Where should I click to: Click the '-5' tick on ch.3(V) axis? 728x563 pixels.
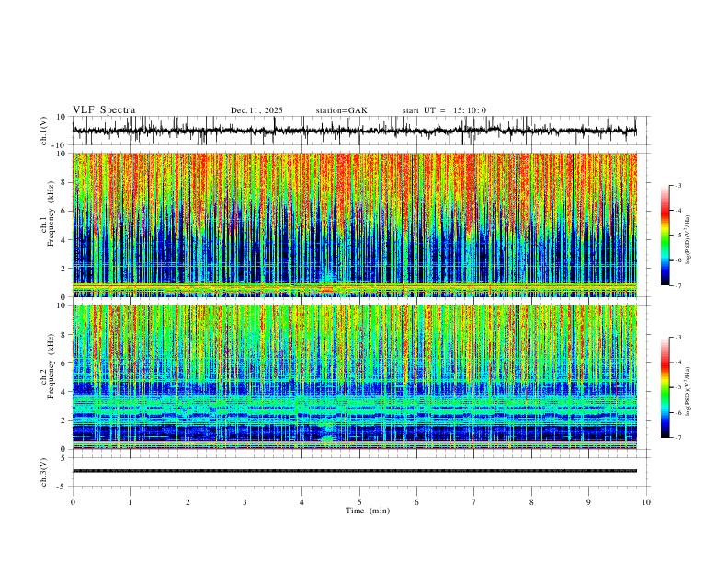click(63, 487)
